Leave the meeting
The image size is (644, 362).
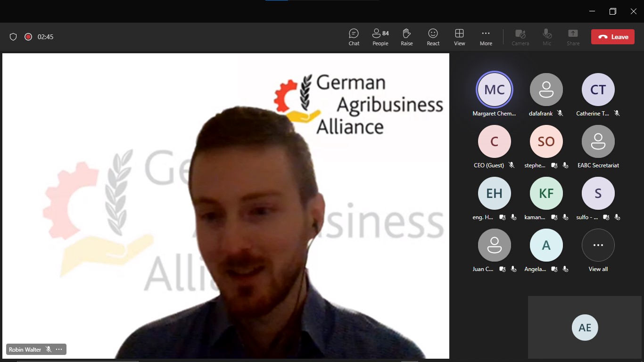coord(613,37)
